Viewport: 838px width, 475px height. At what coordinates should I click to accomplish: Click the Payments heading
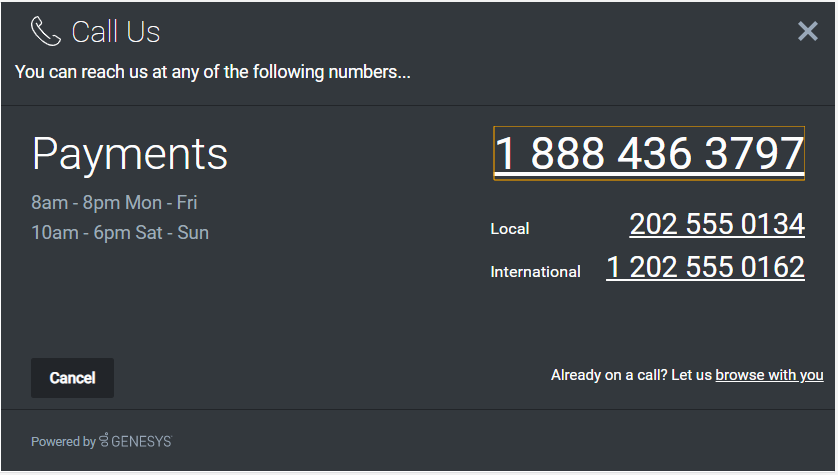click(130, 154)
